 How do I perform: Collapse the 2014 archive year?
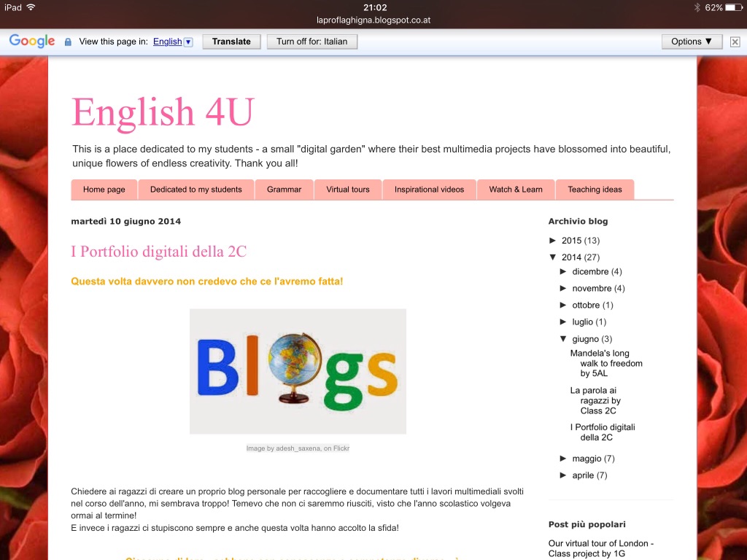click(x=554, y=257)
